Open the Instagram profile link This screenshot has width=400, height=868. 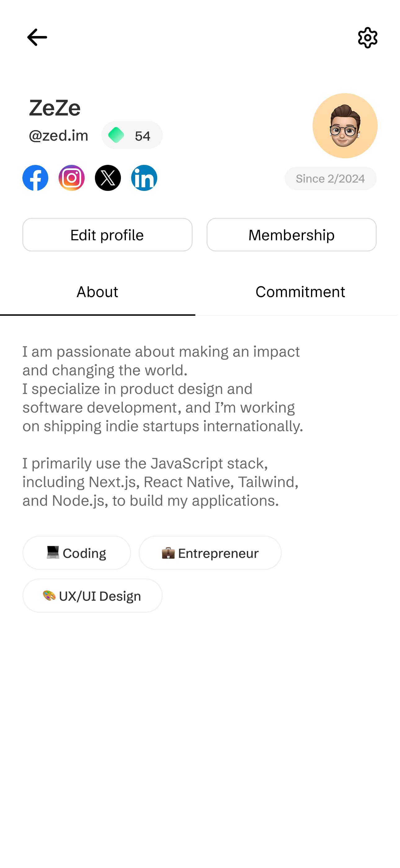pos(72,178)
